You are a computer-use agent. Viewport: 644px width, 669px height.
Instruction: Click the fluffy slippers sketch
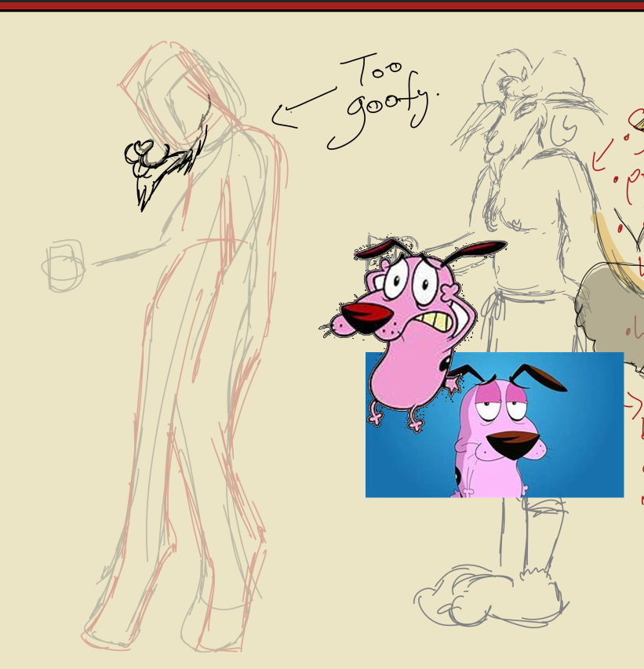click(491, 596)
